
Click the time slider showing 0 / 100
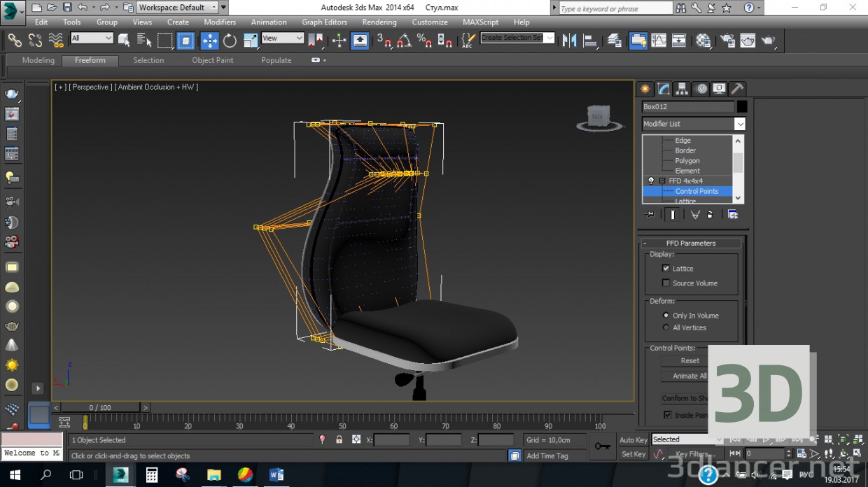click(100, 407)
